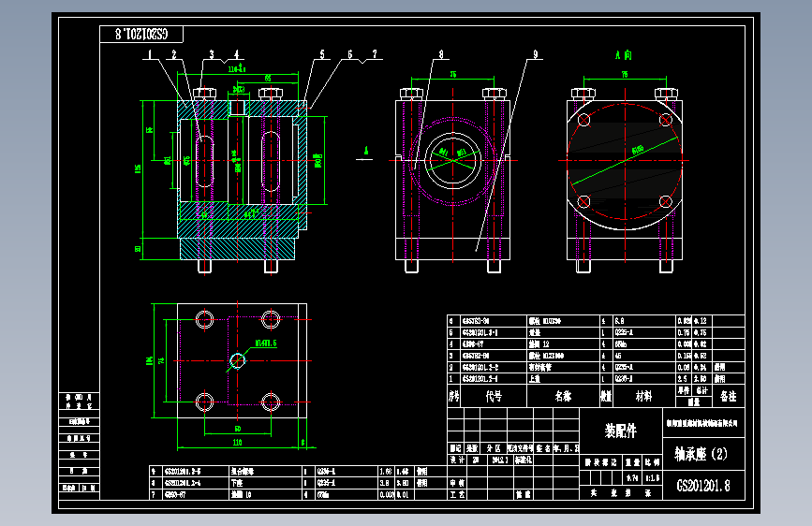Screen dimensions: 812x526
Task: Click the 装配件 cell in title block
Action: click(620, 431)
